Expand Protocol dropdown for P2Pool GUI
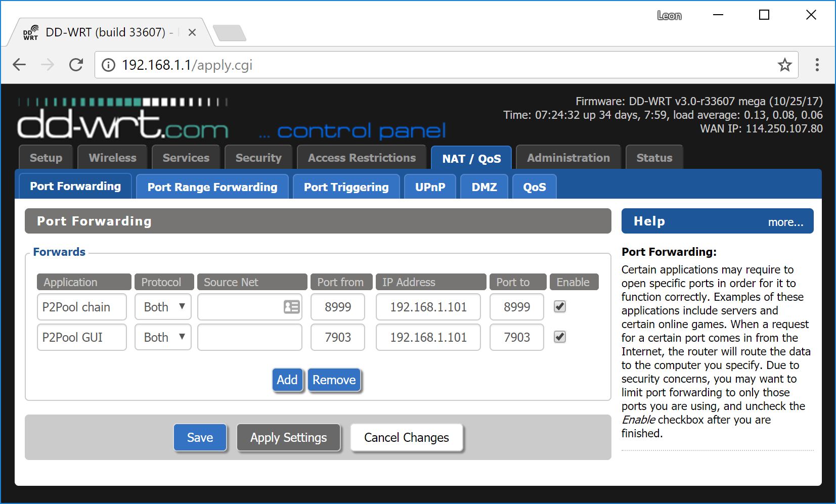Screen dimensions: 836x504 click(163, 337)
